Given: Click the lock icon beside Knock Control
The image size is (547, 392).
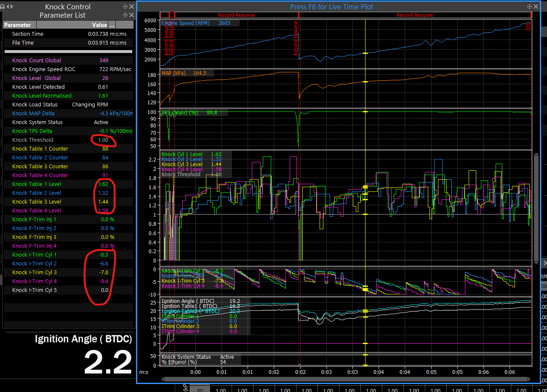Looking at the screenshot, I should click(x=2, y=7).
